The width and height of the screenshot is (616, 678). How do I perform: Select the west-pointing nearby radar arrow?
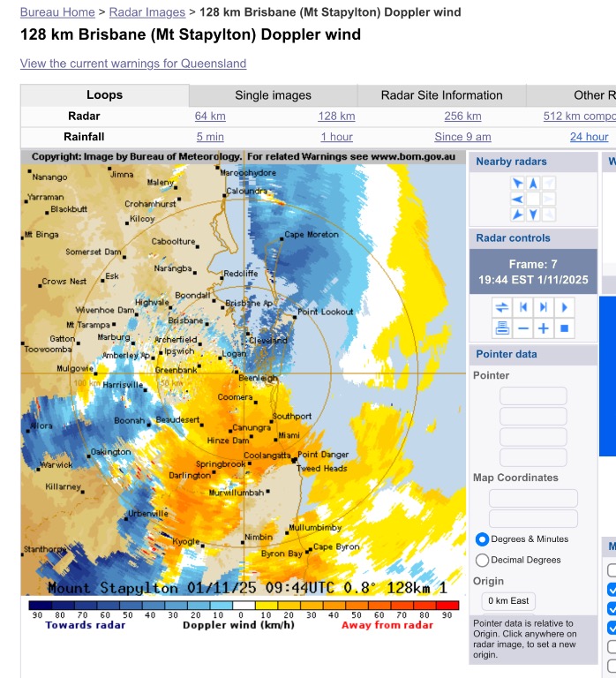(518, 199)
